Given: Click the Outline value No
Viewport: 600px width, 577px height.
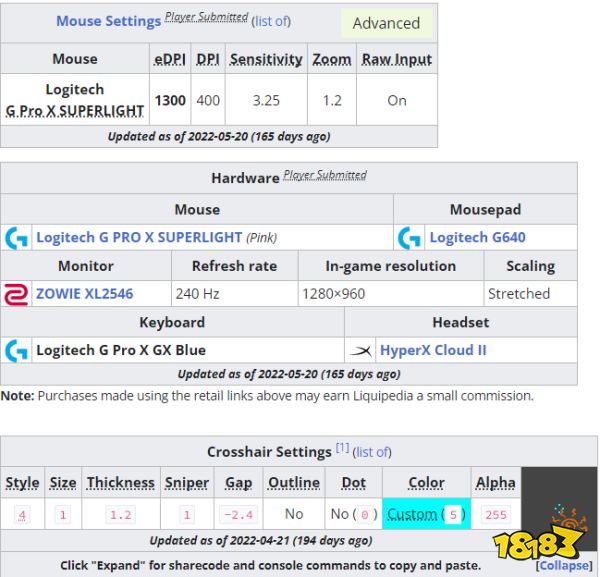Looking at the screenshot, I should pyautogui.click(x=294, y=514).
